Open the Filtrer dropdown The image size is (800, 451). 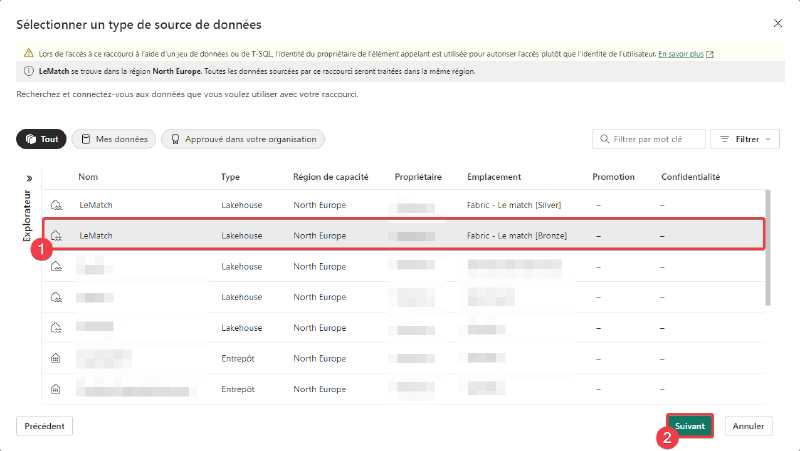point(745,139)
